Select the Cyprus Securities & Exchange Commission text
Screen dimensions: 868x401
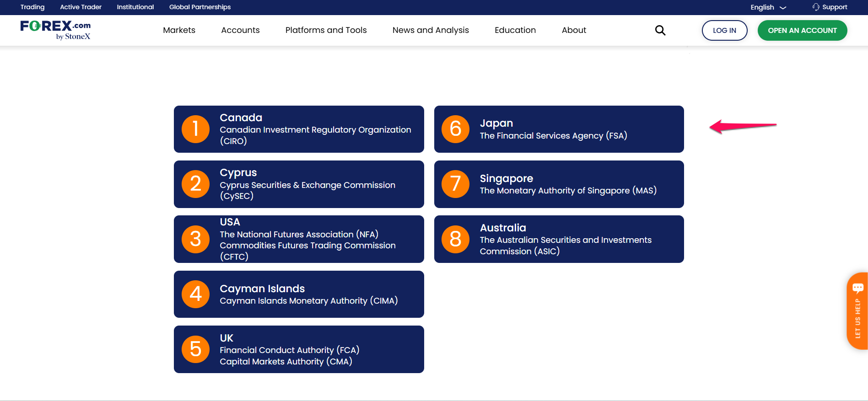click(307, 190)
